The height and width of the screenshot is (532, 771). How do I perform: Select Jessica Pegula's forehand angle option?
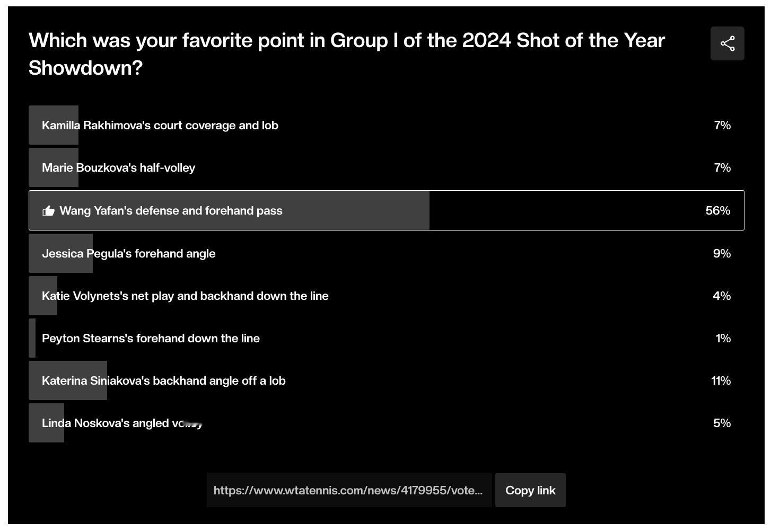[x=387, y=253]
